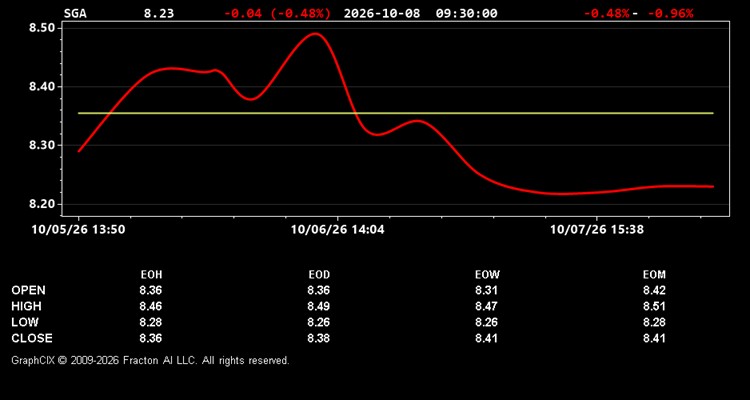Select the LOW row label

[x=25, y=322]
